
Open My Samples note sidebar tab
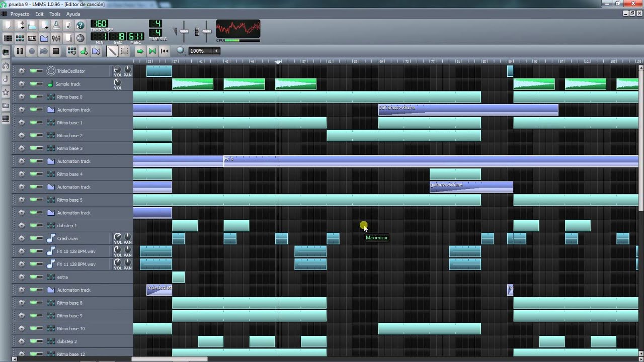coord(6,79)
